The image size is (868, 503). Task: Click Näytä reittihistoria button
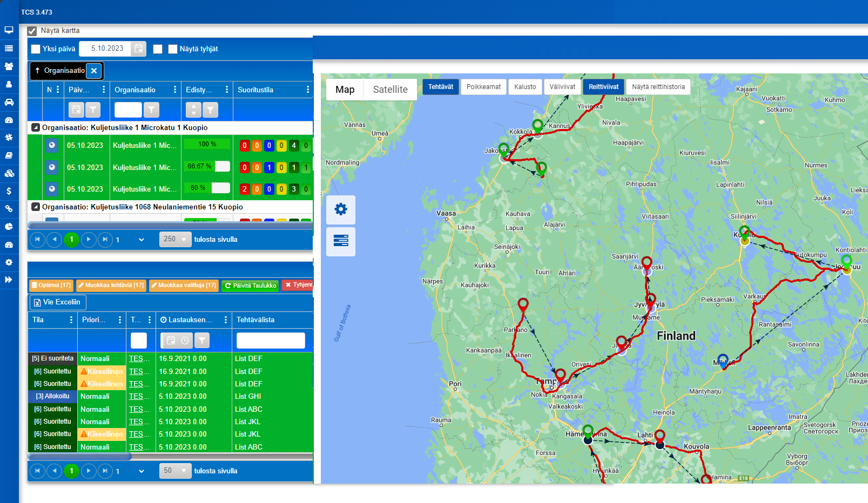point(658,87)
